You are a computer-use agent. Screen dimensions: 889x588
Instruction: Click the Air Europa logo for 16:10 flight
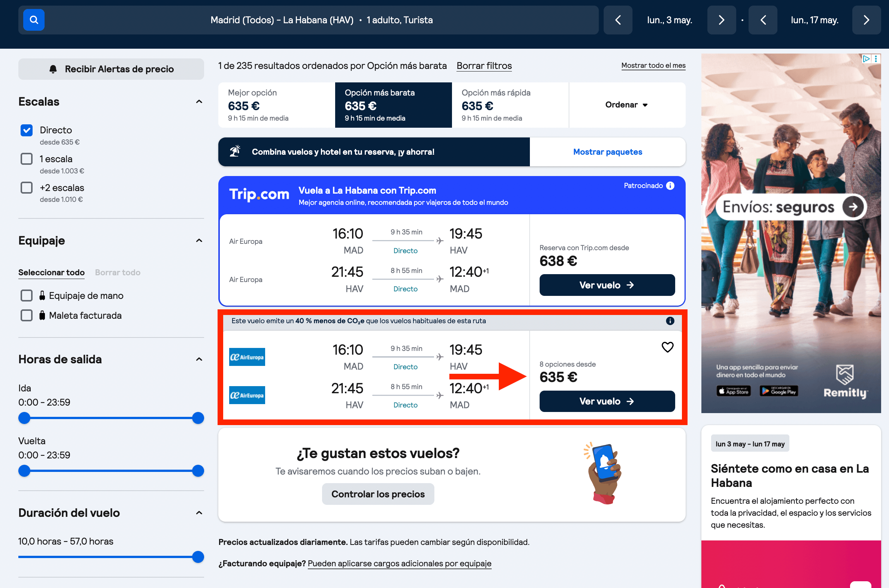click(x=247, y=357)
